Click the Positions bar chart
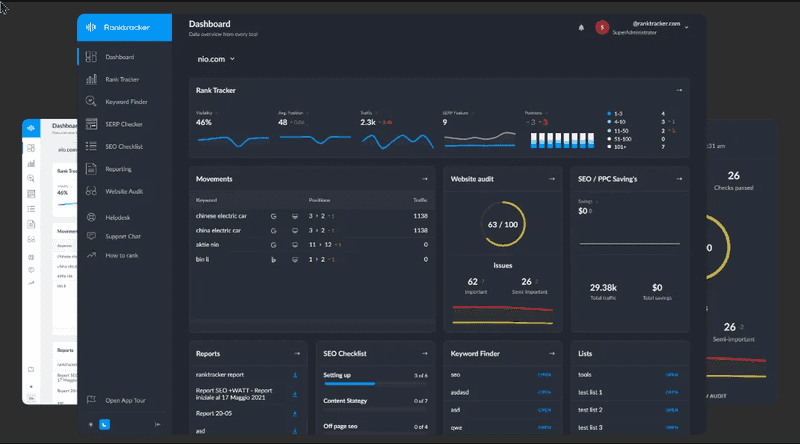The width and height of the screenshot is (800, 444). point(562,140)
